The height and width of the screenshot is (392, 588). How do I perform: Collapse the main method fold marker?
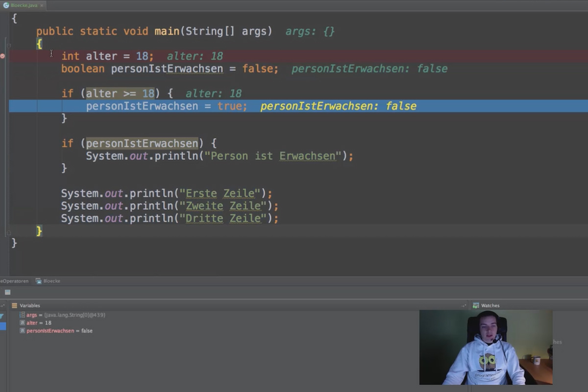(8, 46)
